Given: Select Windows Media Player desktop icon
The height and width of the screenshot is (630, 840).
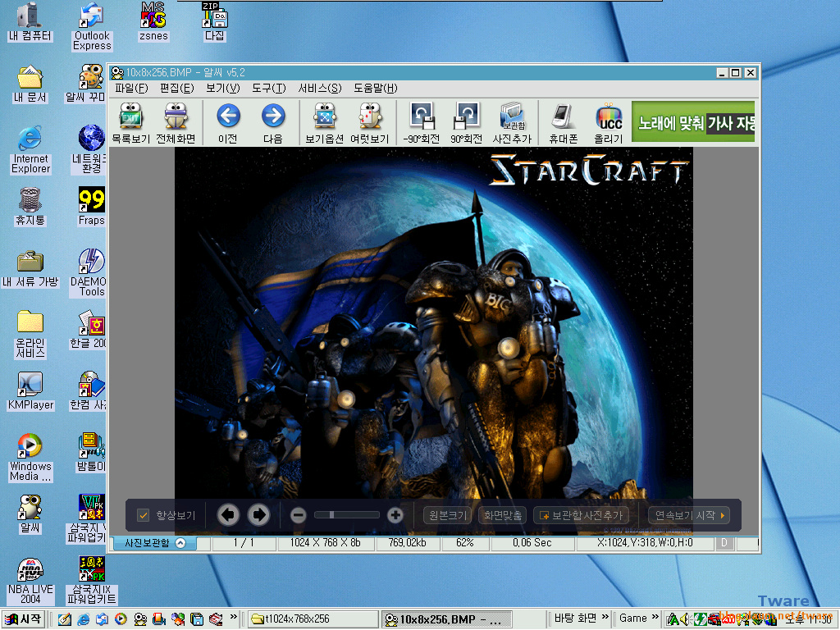Looking at the screenshot, I should tap(30, 458).
